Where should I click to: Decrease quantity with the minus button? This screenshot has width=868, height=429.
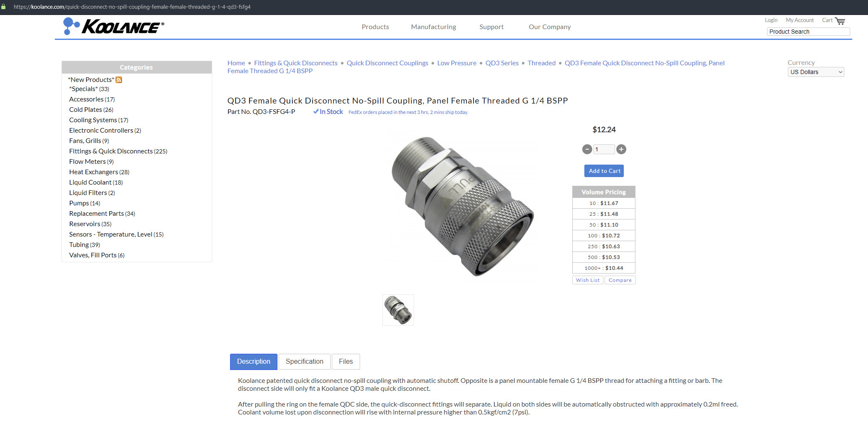[587, 149]
